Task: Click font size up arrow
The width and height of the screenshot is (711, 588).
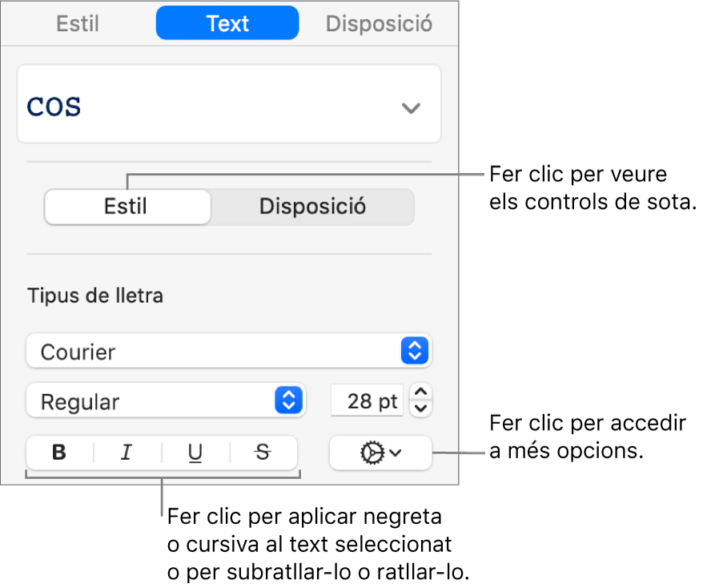Action: [422, 393]
